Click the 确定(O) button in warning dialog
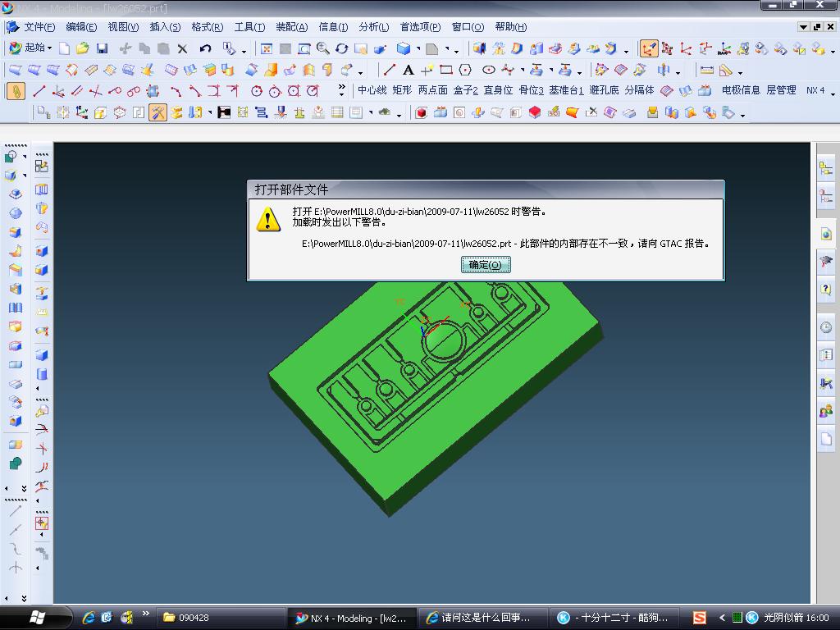Image resolution: width=840 pixels, height=630 pixels. pyautogui.click(x=486, y=265)
